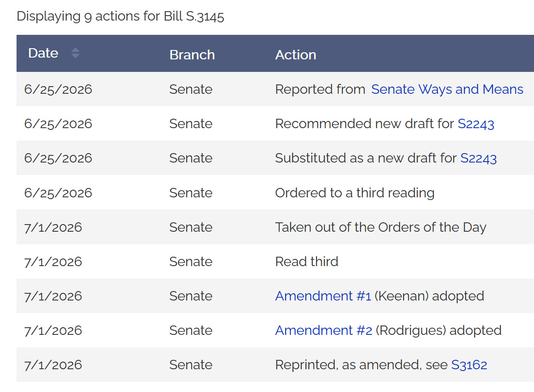Open the Senate Ways and Means link
Image resolution: width=534 pixels, height=392 pixels.
point(447,89)
